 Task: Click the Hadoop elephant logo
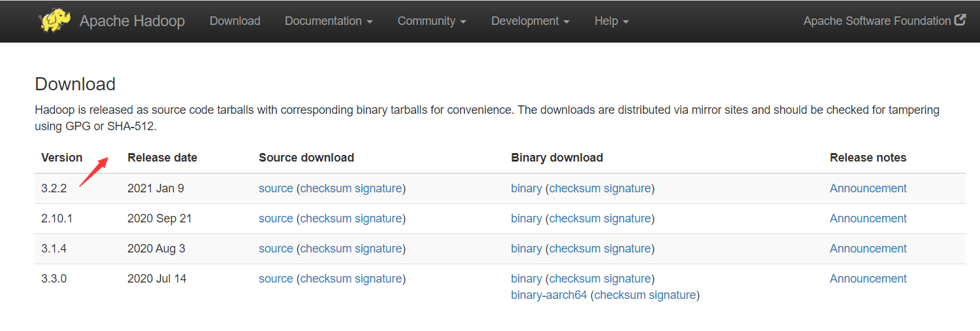(x=56, y=20)
